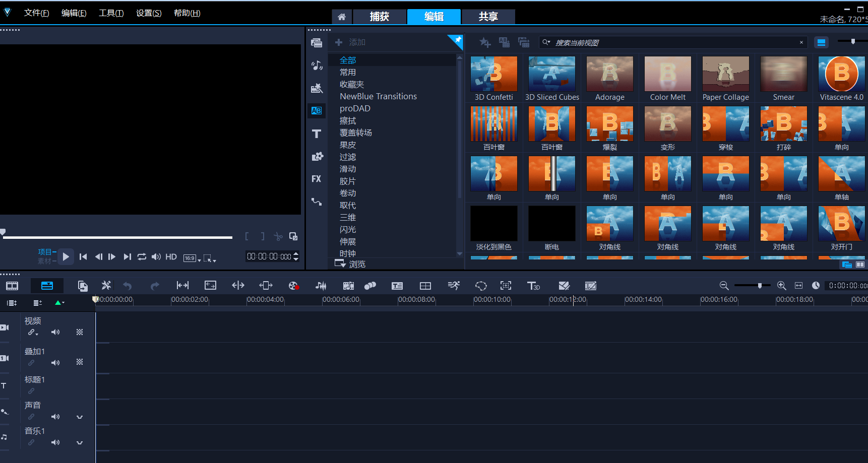868x463 pixels.
Task: Switch to Timeline view button
Action: (47, 286)
